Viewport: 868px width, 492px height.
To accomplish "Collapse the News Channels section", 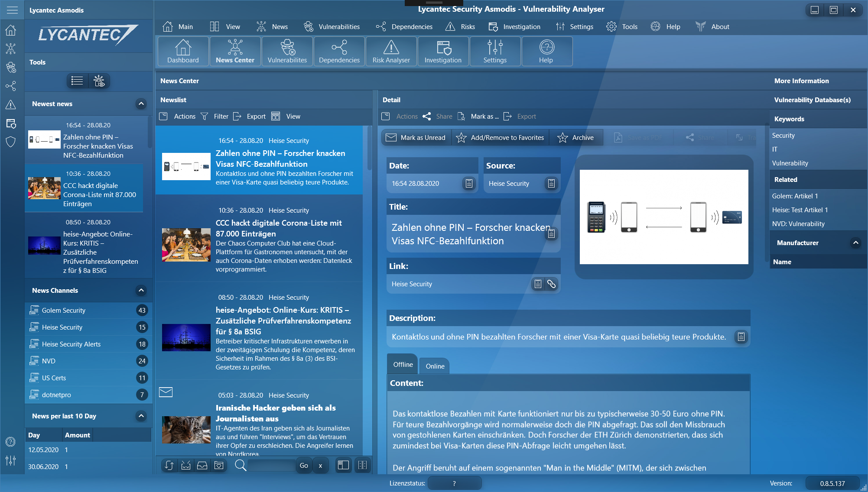I will 141,291.
